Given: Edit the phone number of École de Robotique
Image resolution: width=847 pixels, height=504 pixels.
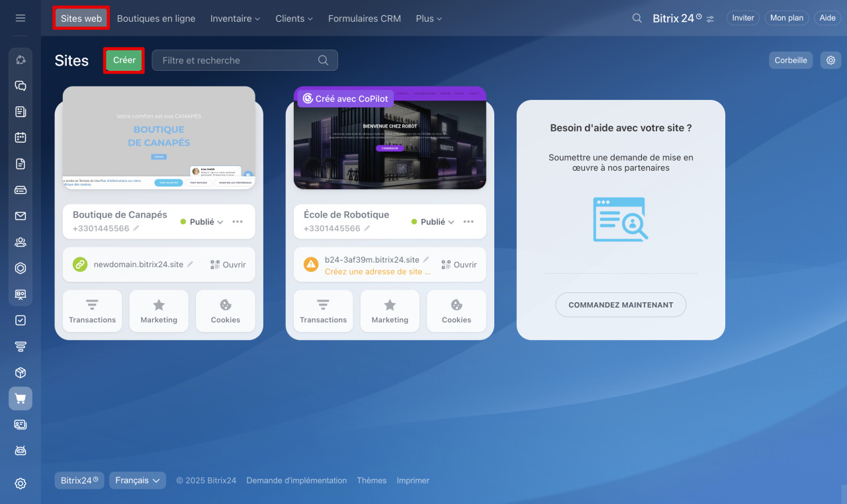Looking at the screenshot, I should pyautogui.click(x=367, y=228).
